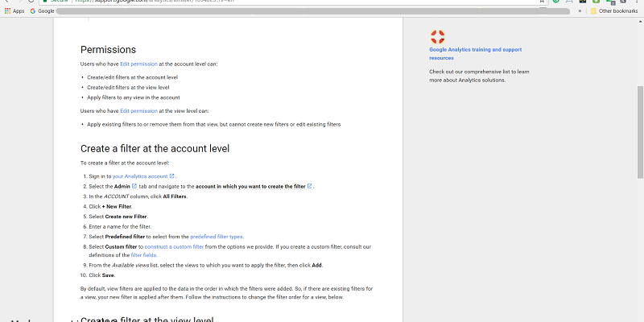Screen dimensions: 644x322
Task: Click By default, view filters paragraph
Action: point(227,293)
